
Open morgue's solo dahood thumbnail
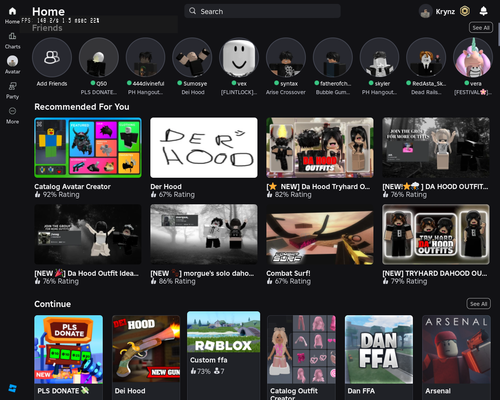pos(204,234)
